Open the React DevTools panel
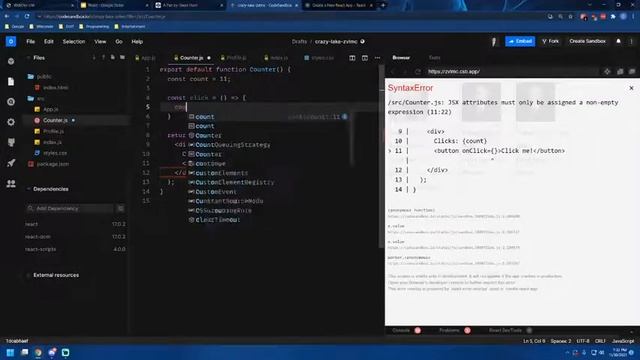Image resolution: width=640 pixels, height=360 pixels. coord(505,330)
